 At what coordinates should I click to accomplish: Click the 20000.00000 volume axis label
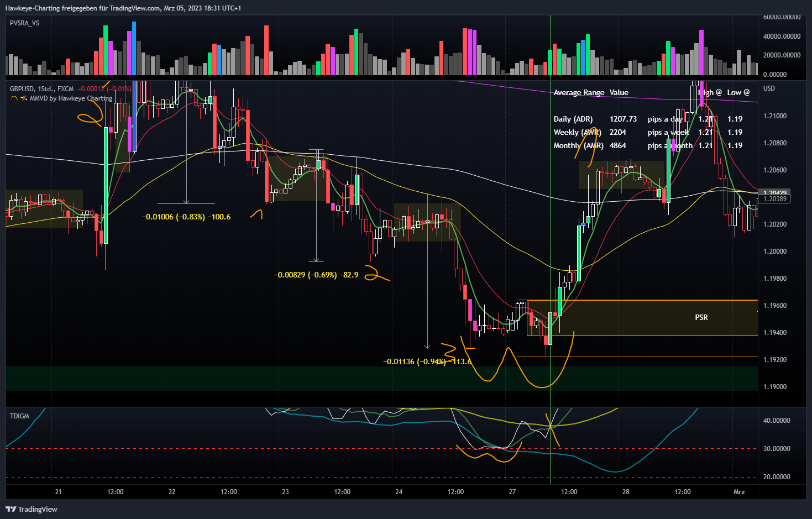pyautogui.click(x=782, y=55)
